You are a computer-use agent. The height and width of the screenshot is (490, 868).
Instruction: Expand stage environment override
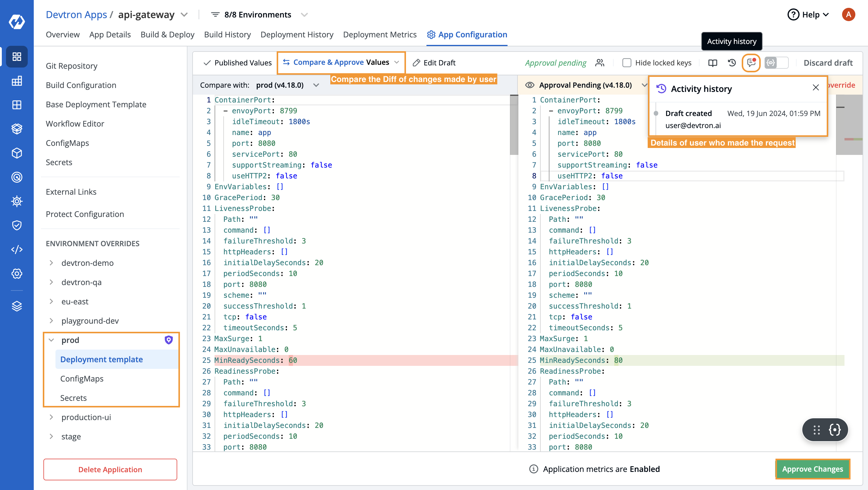(x=51, y=436)
